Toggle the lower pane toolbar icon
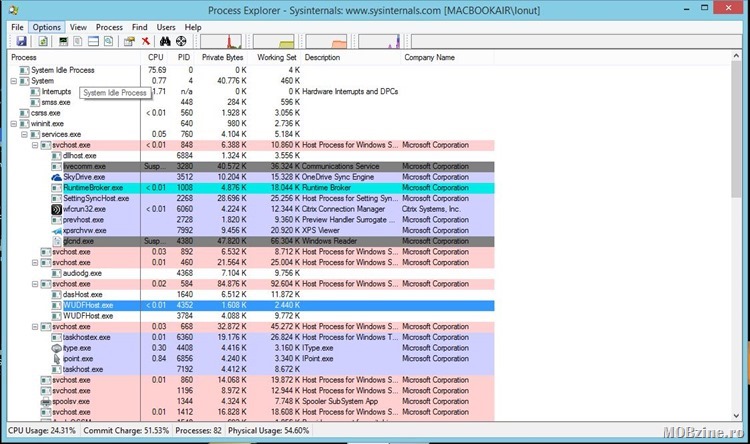Viewport: 750px width, 444px height. tap(93, 42)
